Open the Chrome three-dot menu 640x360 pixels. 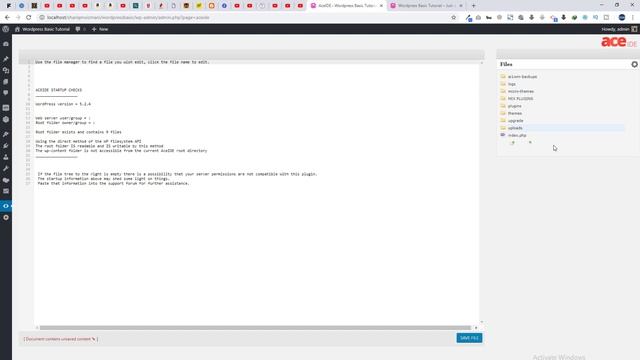[x=633, y=18]
